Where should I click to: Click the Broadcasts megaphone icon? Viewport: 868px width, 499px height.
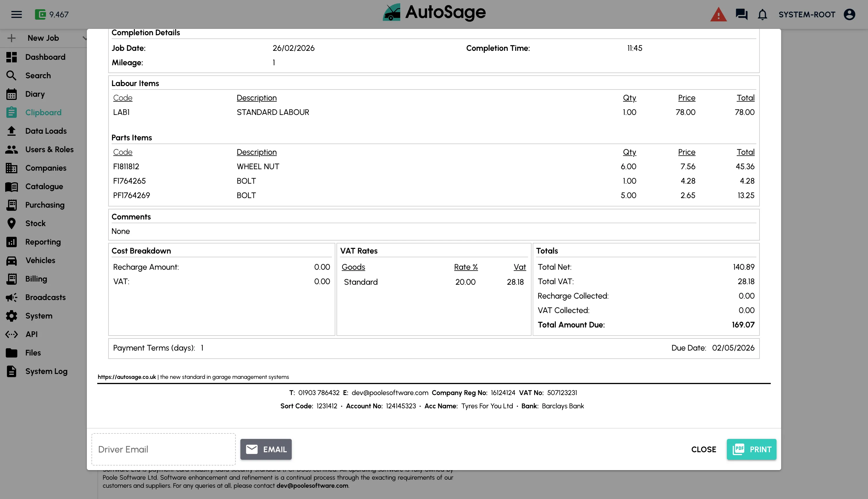point(12,297)
